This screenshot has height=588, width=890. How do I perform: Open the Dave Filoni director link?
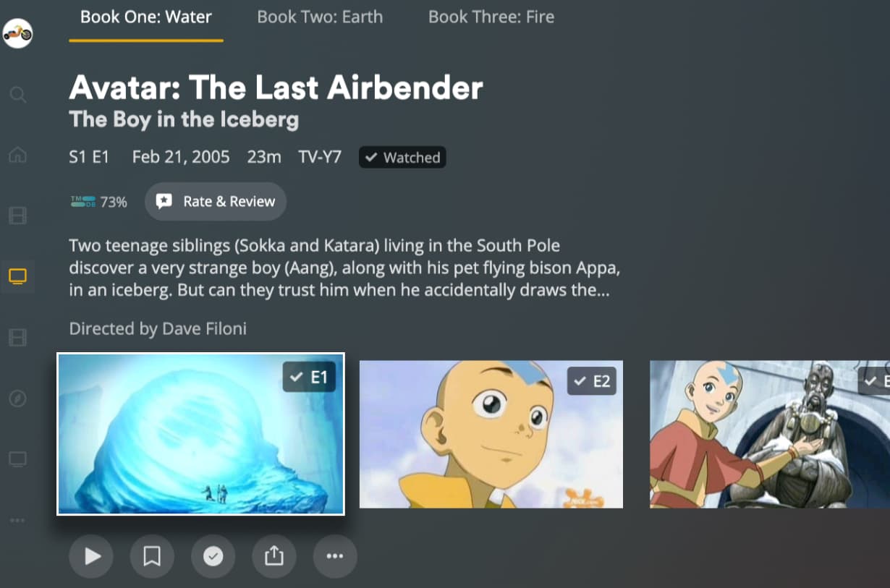click(203, 329)
